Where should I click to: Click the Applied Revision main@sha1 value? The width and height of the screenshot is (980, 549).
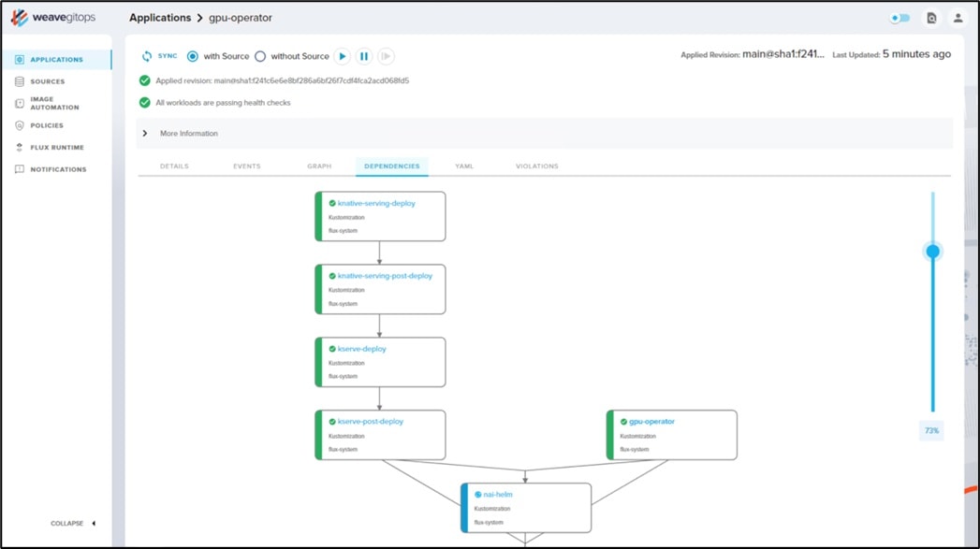[x=783, y=54]
